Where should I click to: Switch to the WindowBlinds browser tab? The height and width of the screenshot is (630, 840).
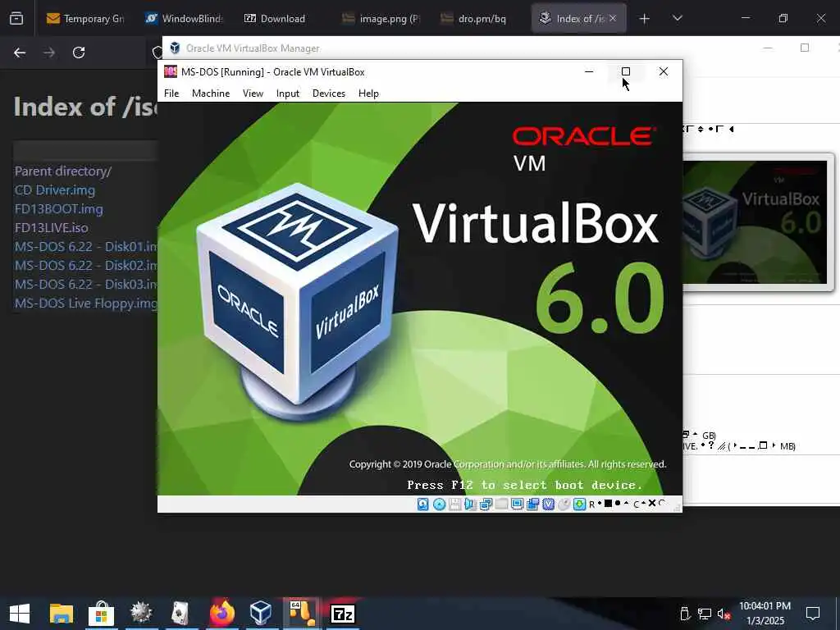click(x=185, y=19)
